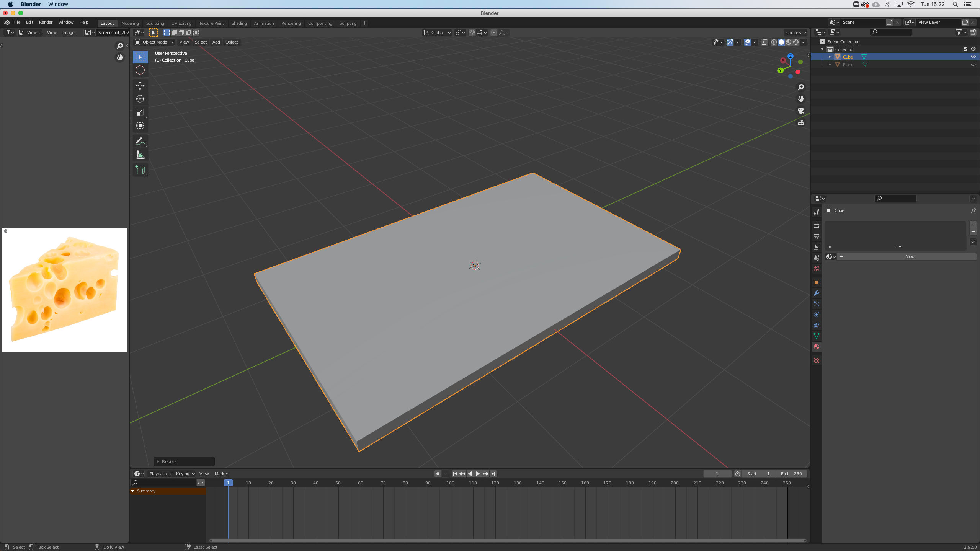Viewport: 980px width, 551px height.
Task: Click the New material button
Action: tap(909, 256)
